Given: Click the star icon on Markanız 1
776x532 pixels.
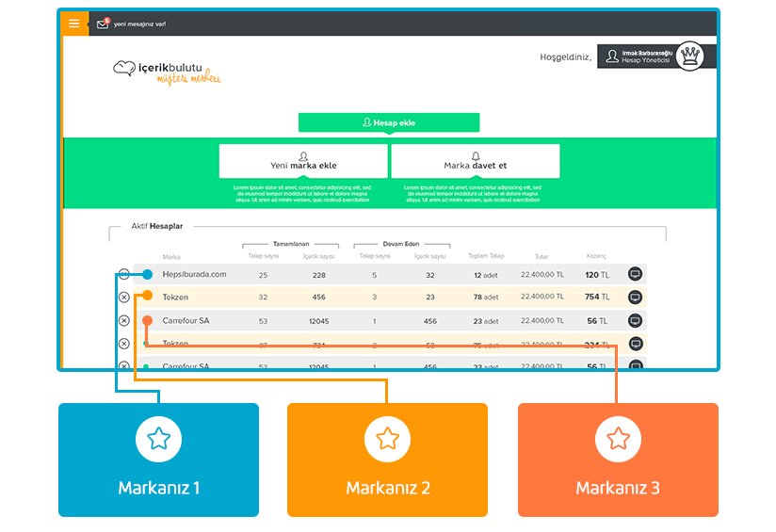Looking at the screenshot, I should click(158, 438).
